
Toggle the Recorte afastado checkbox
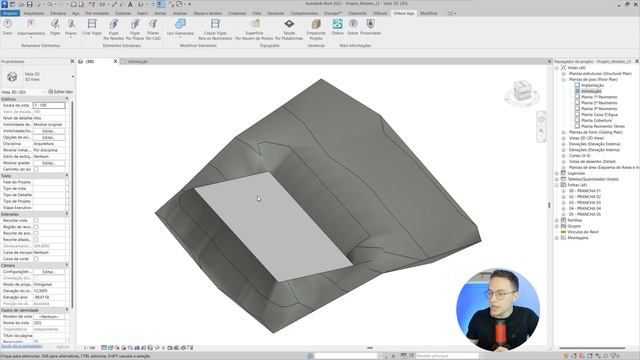pyautogui.click(x=36, y=240)
